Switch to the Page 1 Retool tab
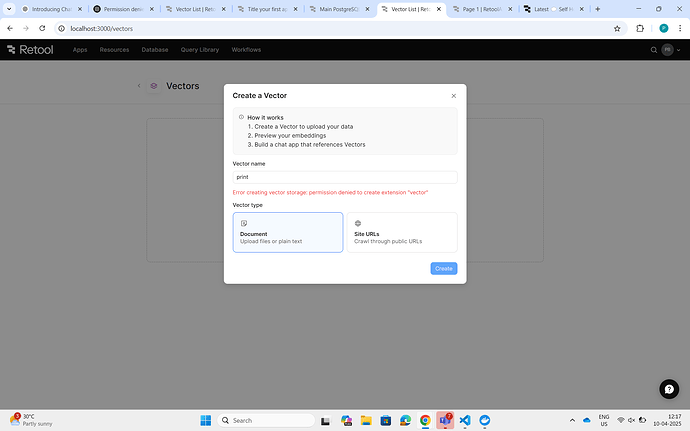 (482, 9)
